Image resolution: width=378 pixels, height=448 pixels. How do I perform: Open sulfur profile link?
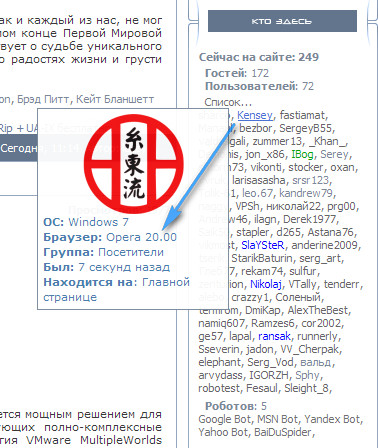coord(302,271)
